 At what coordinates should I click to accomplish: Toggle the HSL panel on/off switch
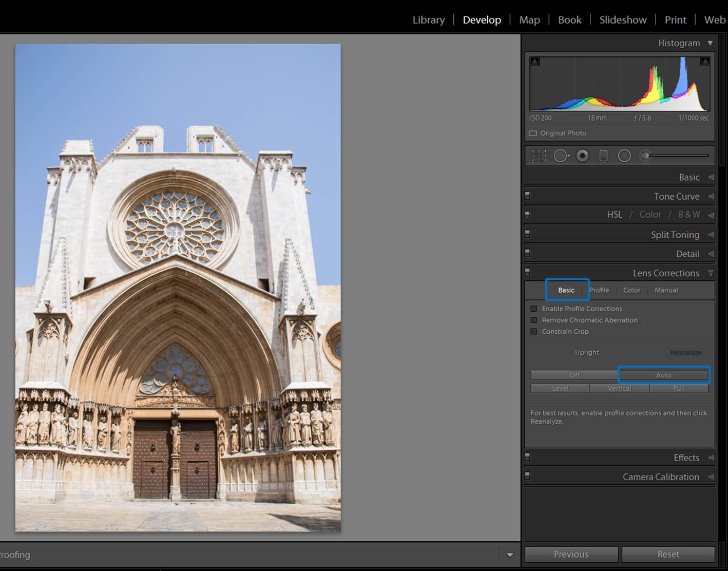tap(527, 215)
